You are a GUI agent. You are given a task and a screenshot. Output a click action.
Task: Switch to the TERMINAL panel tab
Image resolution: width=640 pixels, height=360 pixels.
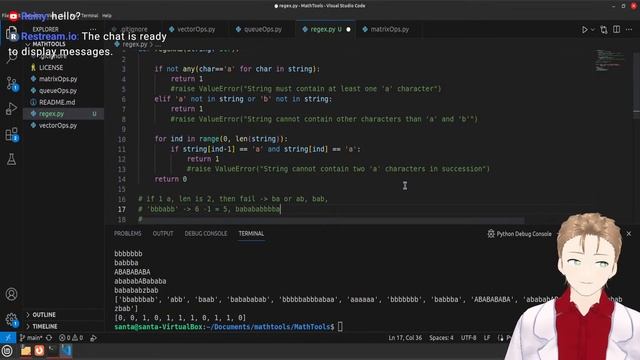click(251, 233)
